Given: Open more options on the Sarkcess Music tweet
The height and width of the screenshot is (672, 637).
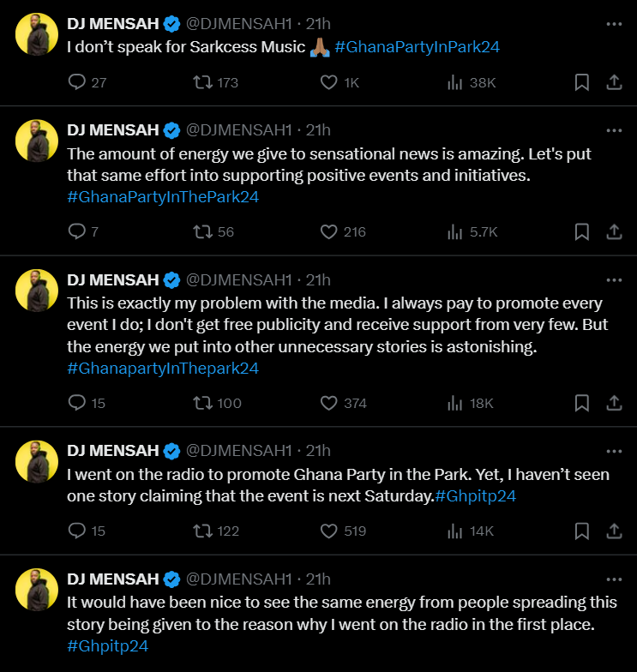Looking at the screenshot, I should [614, 24].
